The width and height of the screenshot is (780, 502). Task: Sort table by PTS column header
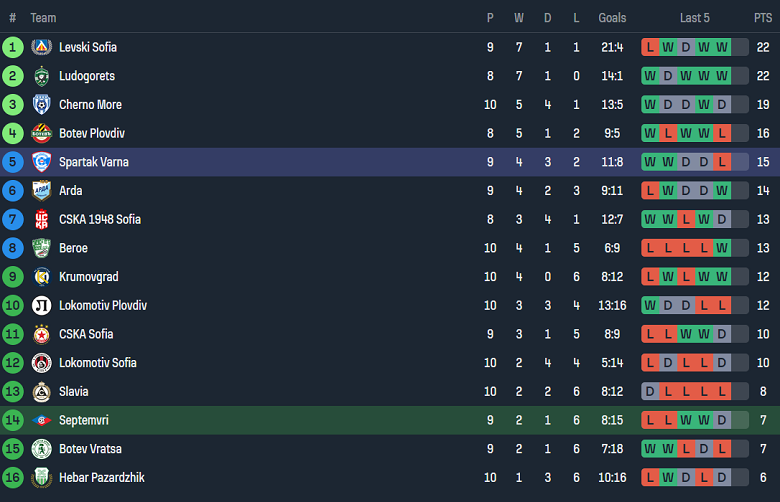click(x=763, y=18)
